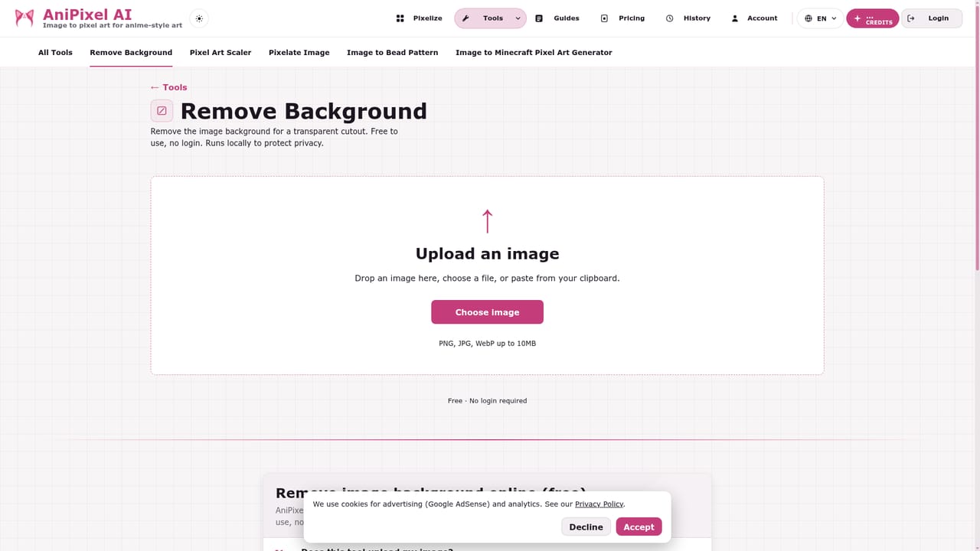Toggle the light/dark theme button
The image size is (980, 551).
tap(199, 18)
